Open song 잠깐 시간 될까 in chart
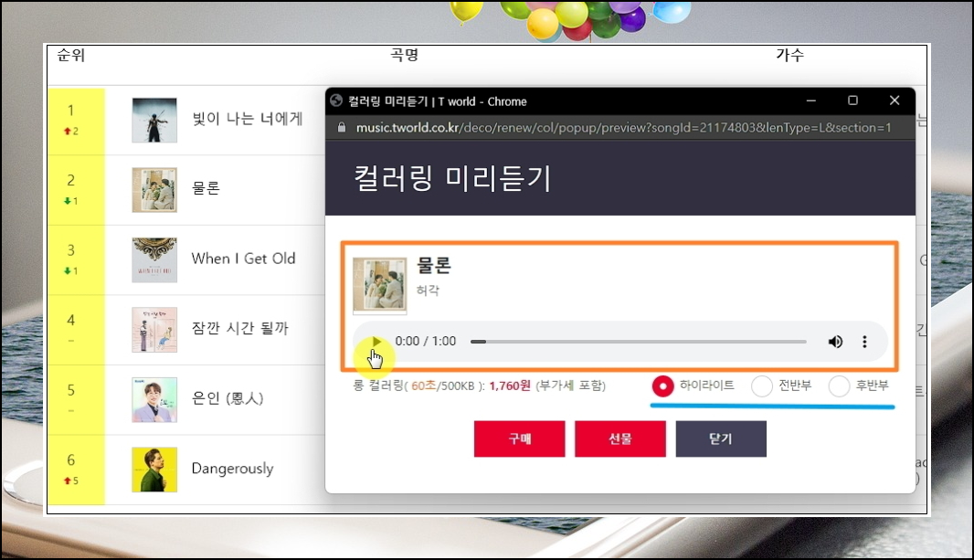974x560 pixels. [x=239, y=329]
